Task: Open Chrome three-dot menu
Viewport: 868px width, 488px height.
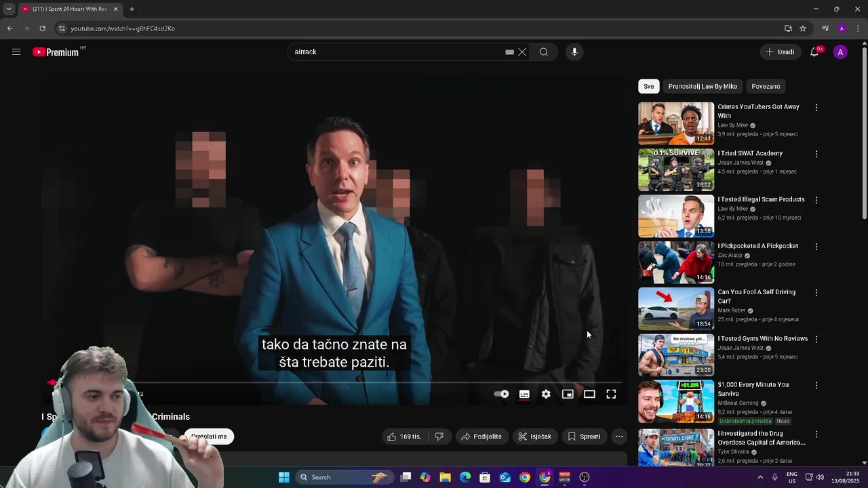Action: pyautogui.click(x=857, y=28)
